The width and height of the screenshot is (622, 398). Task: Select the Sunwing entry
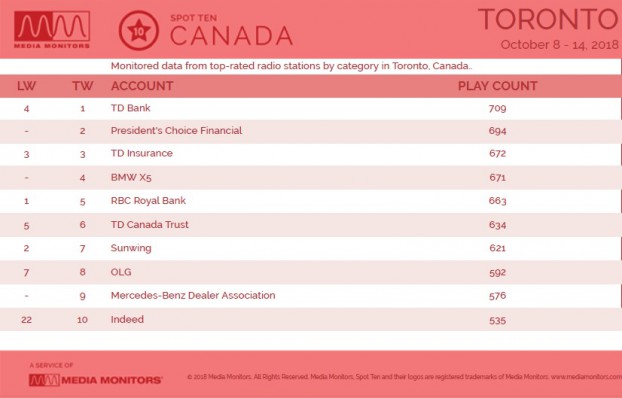coord(131,248)
